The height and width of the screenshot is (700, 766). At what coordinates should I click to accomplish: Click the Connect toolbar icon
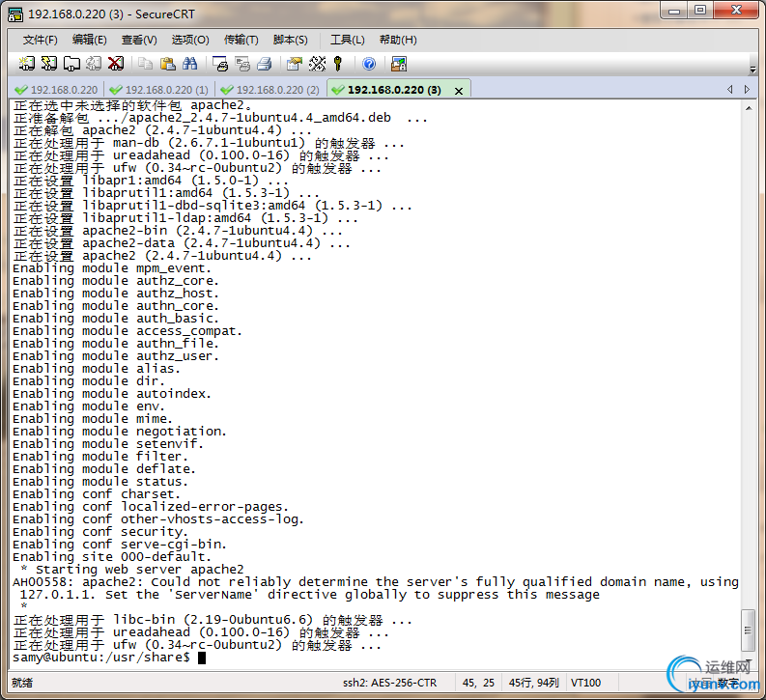pyautogui.click(x=26, y=64)
